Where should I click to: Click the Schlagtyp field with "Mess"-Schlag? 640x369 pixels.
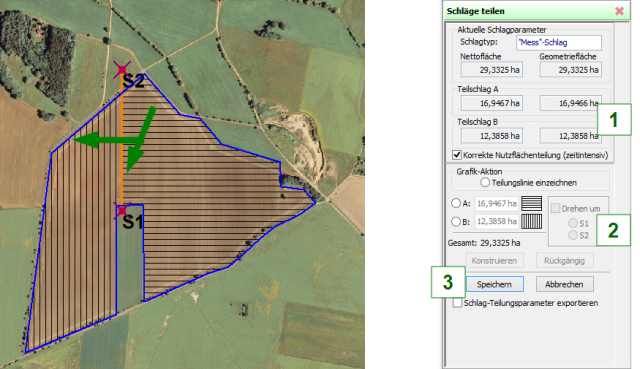[559, 42]
